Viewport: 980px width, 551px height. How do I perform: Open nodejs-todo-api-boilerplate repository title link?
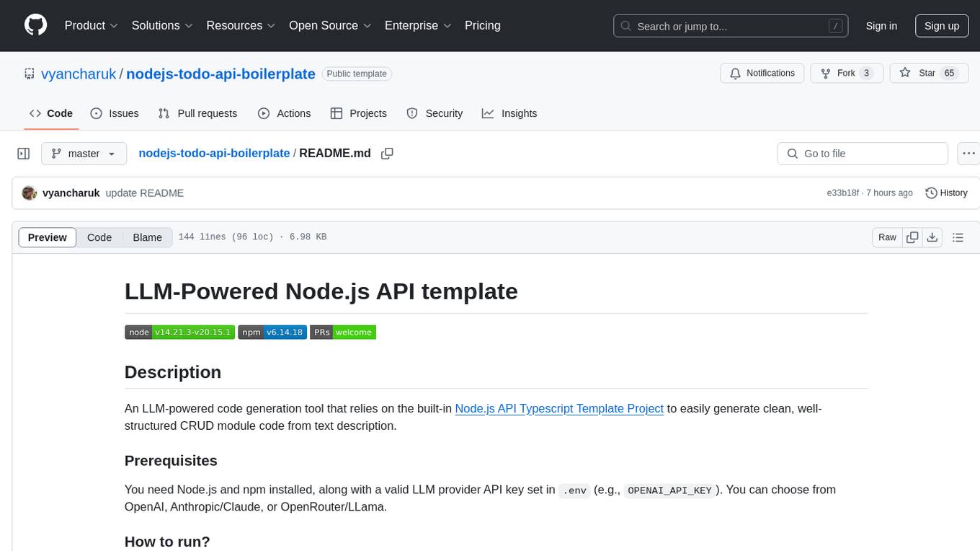coord(220,74)
